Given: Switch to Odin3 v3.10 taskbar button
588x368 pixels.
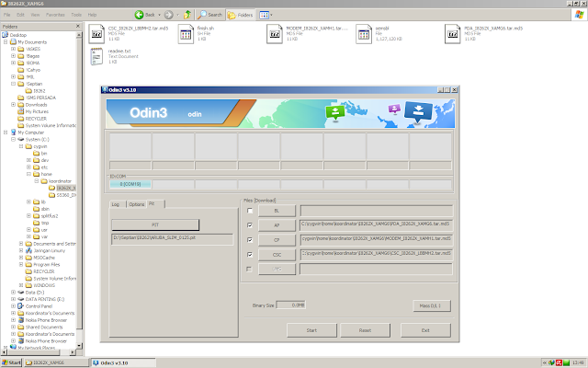Looking at the screenshot, I should click(x=124, y=362).
